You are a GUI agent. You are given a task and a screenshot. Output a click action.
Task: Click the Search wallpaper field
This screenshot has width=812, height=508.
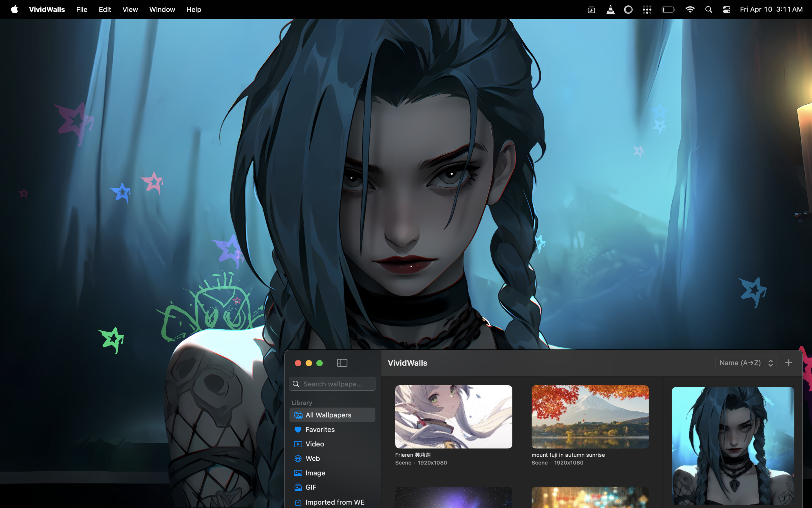coord(332,384)
